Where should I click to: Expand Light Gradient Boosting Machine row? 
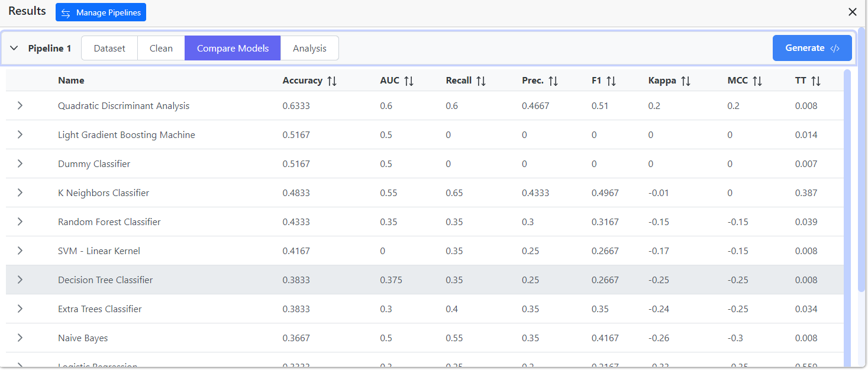coord(20,134)
